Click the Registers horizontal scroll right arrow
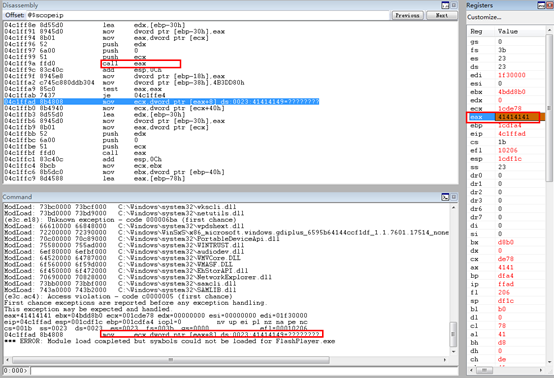The width and height of the screenshot is (554, 378). (541, 370)
